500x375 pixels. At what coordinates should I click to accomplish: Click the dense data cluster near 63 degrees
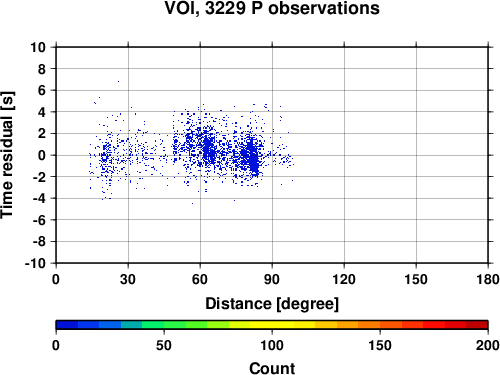click(208, 150)
